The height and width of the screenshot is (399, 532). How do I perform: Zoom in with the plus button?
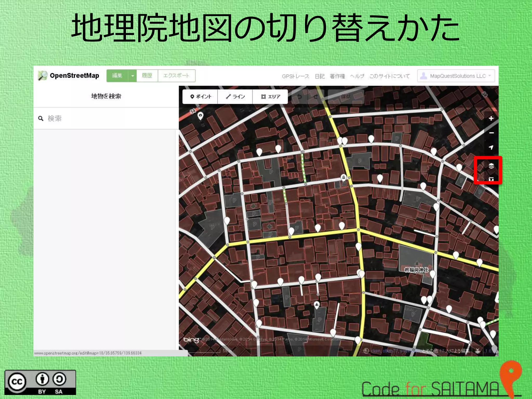491,118
